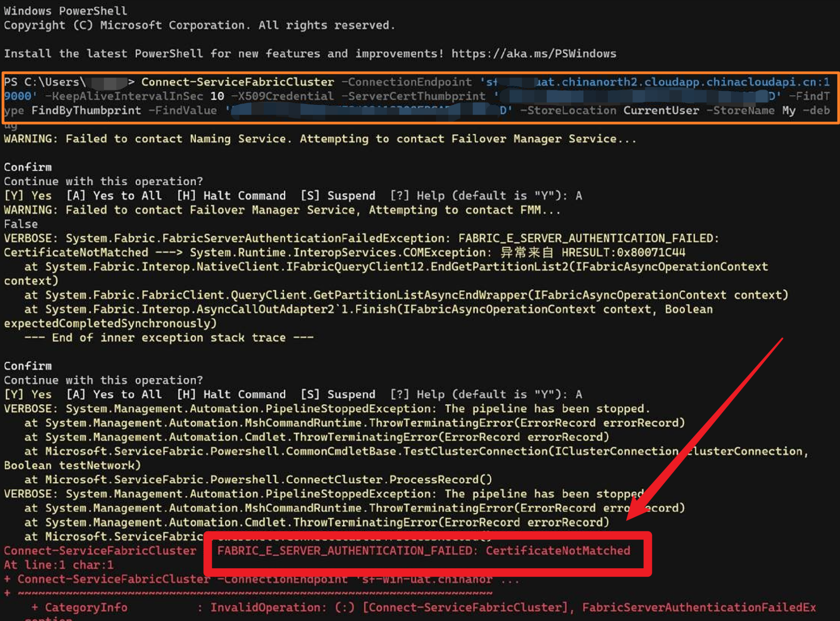This screenshot has height=621, width=840.
Task: Click the first '[A] Yes to All' option
Action: [x=114, y=195]
